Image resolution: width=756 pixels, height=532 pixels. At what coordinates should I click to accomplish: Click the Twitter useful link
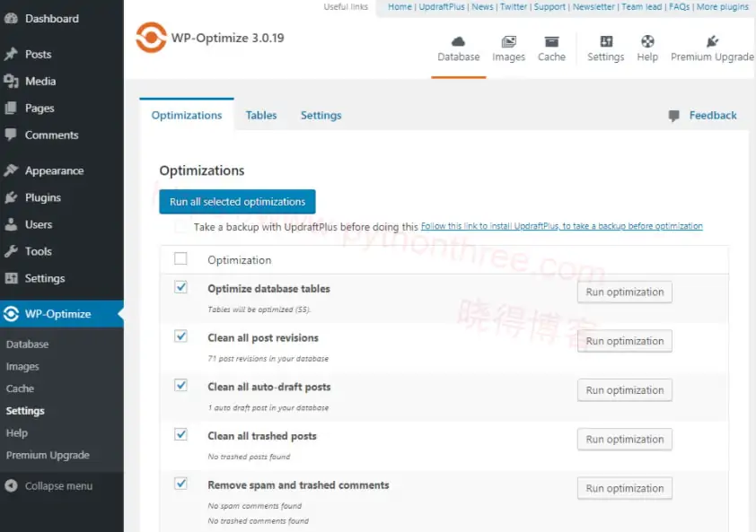tap(514, 7)
